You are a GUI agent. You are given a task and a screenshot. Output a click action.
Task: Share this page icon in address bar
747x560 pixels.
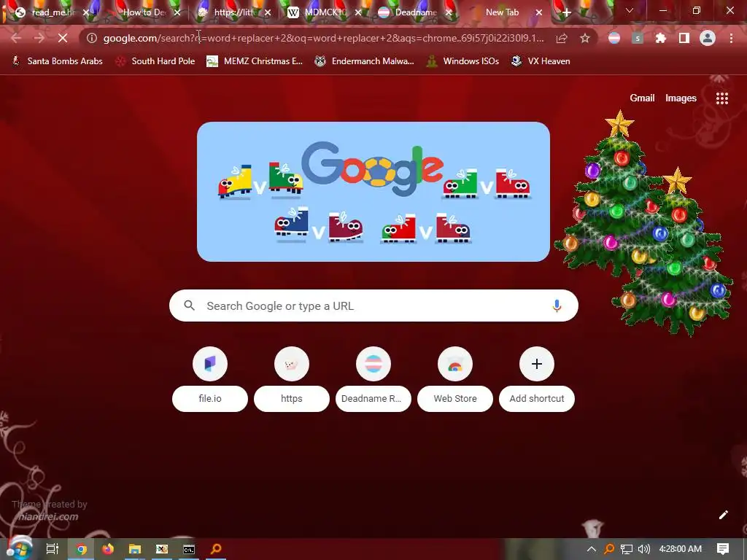(562, 38)
